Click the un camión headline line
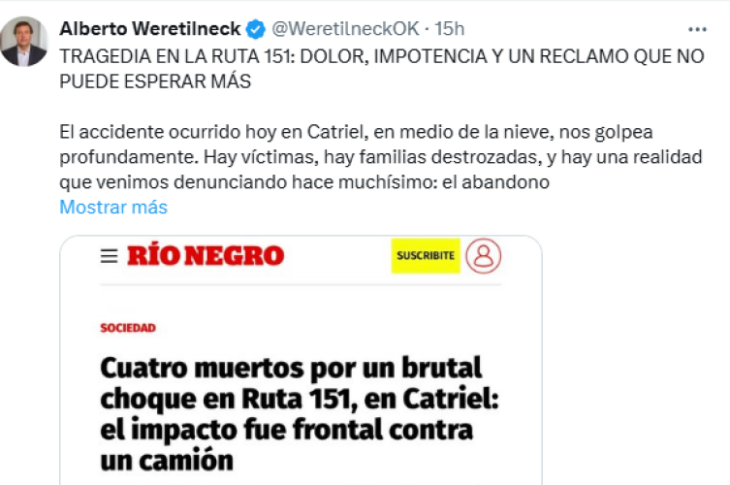 click(x=167, y=461)
